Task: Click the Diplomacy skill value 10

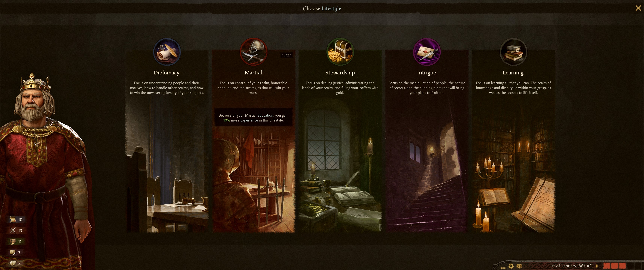Action: pyautogui.click(x=20, y=220)
